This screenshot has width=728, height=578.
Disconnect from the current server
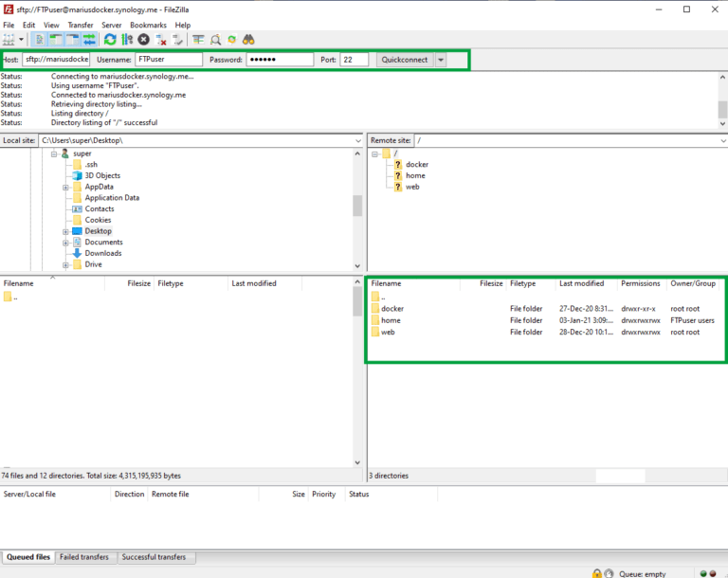coord(160,40)
